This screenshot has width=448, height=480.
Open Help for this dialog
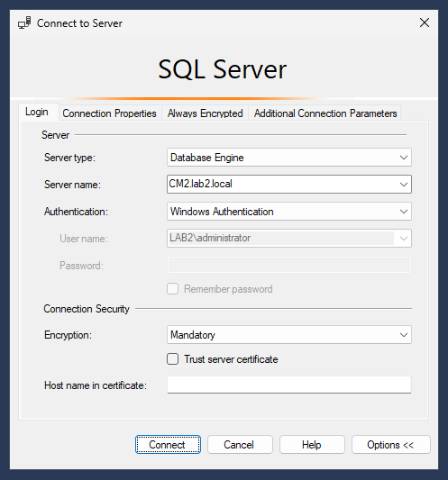point(312,445)
